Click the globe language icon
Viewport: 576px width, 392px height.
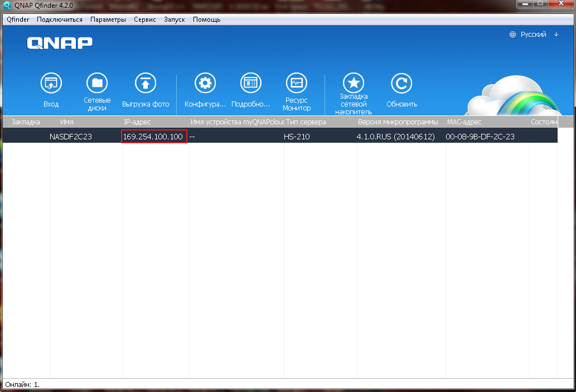click(x=512, y=35)
